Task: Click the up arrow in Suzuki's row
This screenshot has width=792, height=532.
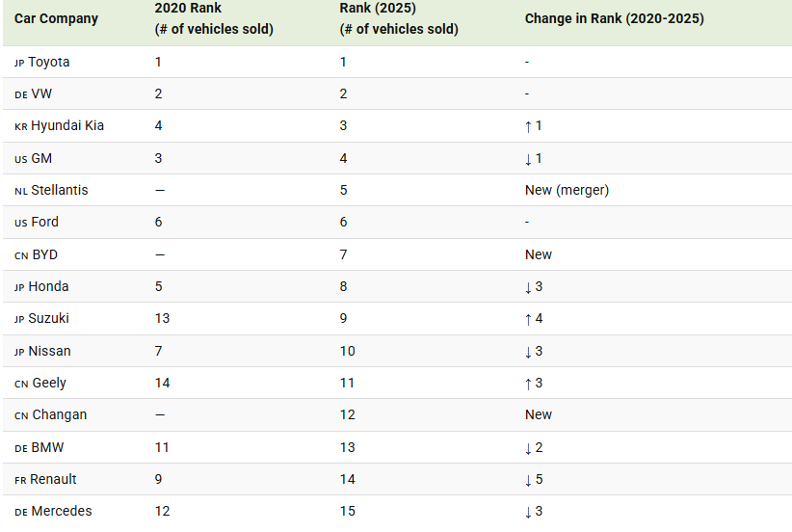Action: click(528, 319)
